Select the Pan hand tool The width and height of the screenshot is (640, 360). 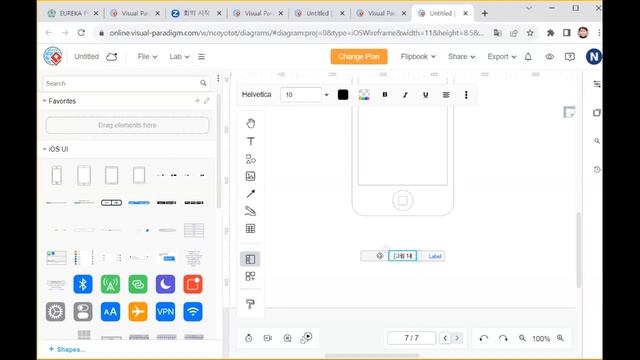(251, 123)
